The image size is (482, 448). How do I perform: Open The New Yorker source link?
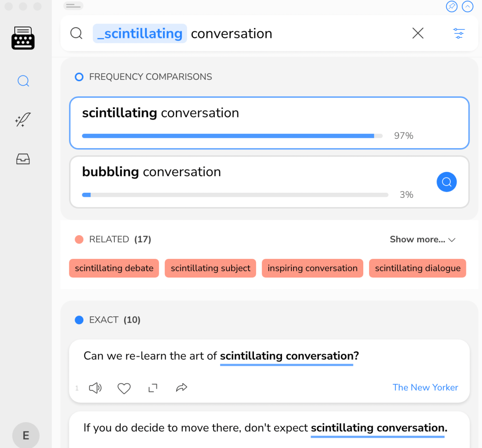[425, 387]
